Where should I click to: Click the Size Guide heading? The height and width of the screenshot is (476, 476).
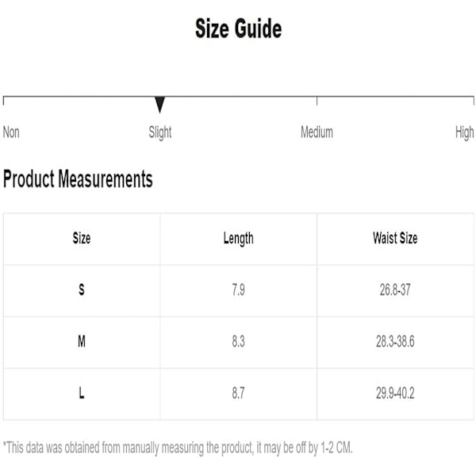click(238, 29)
